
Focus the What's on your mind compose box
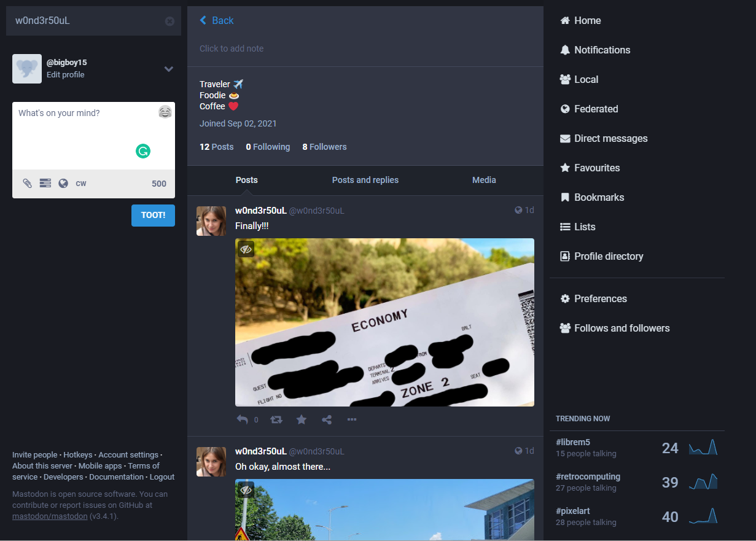click(x=93, y=136)
